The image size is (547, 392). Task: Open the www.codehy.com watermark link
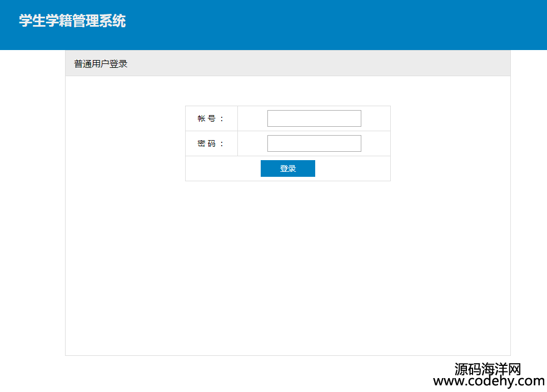pyautogui.click(x=489, y=381)
